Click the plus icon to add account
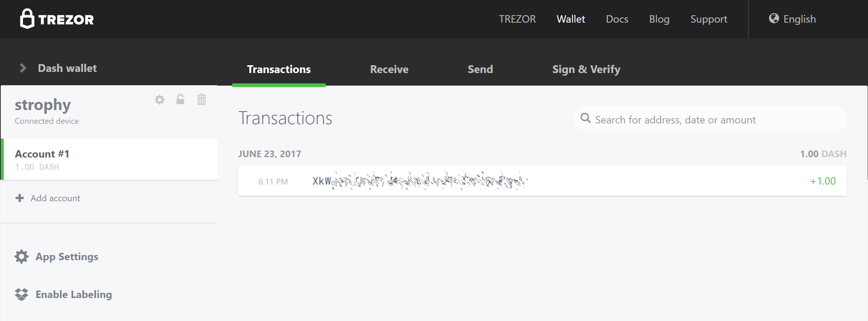868x321 pixels. pyautogui.click(x=20, y=198)
